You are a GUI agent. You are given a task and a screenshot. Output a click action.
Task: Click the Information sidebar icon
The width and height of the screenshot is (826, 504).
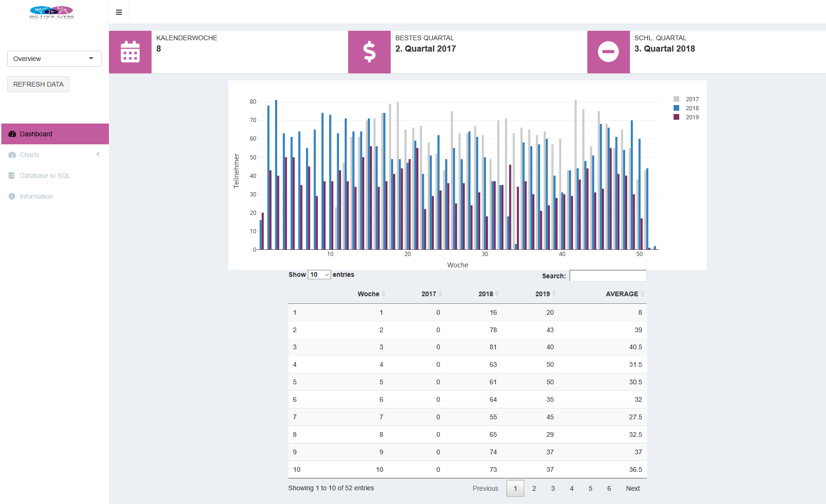pos(12,196)
